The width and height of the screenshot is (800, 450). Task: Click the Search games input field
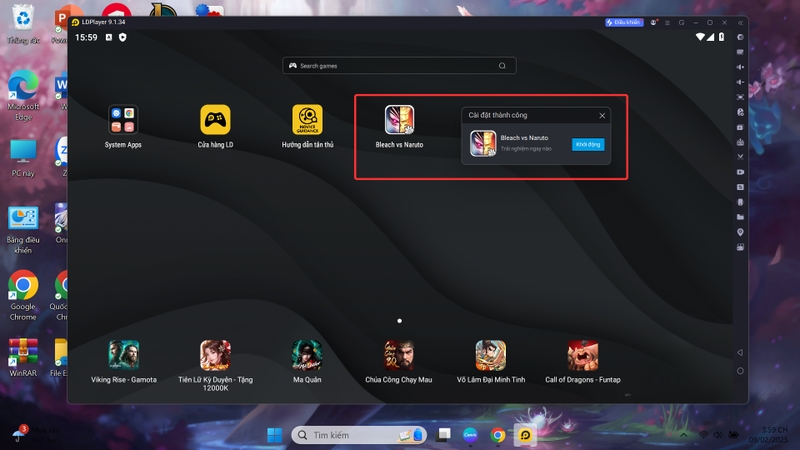399,65
